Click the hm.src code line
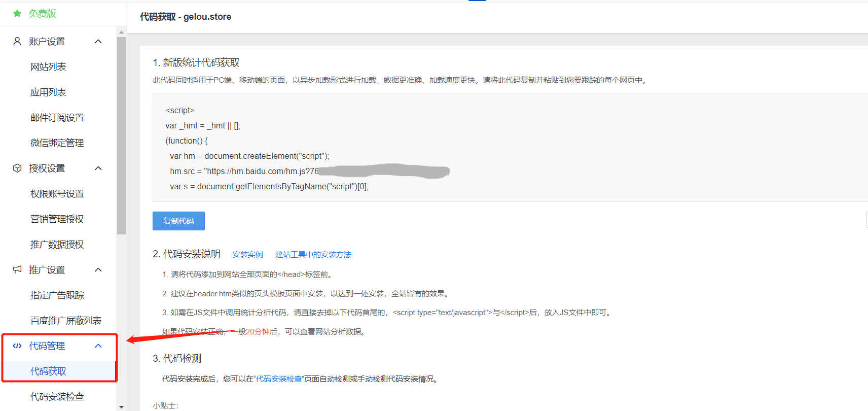This screenshot has height=411, width=868. point(309,171)
